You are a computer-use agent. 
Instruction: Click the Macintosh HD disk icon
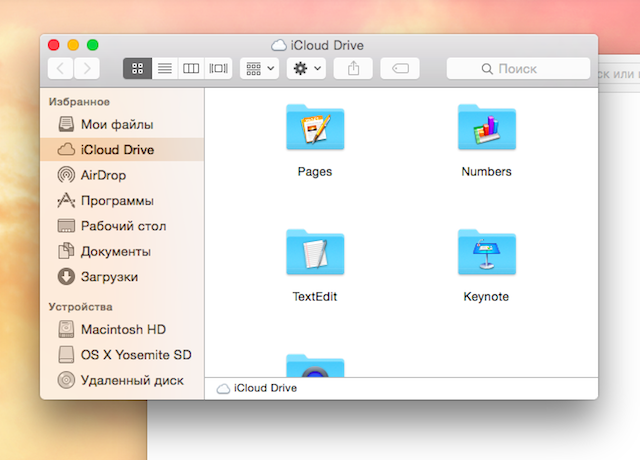coord(66,329)
